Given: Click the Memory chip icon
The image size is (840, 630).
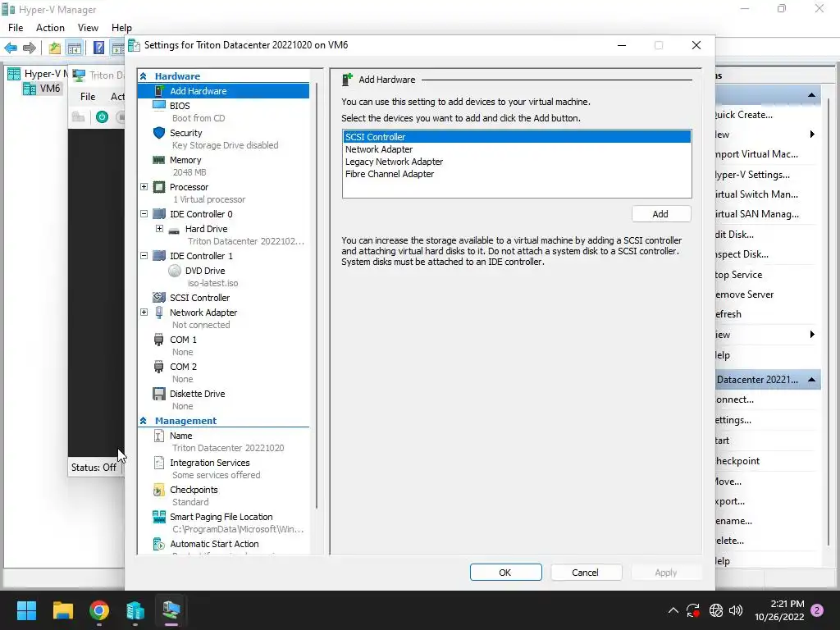Looking at the screenshot, I should (159, 160).
